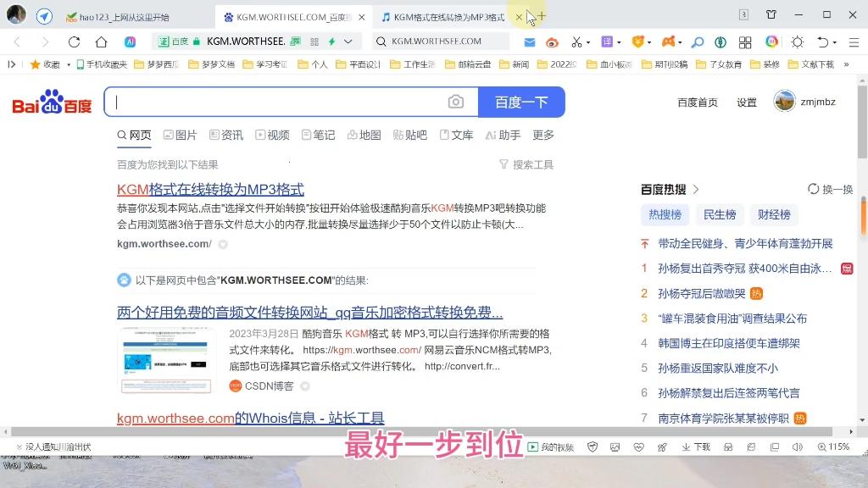
Task: Open the kgm.worthsee.com的Whois信息 result
Action: [x=250, y=418]
